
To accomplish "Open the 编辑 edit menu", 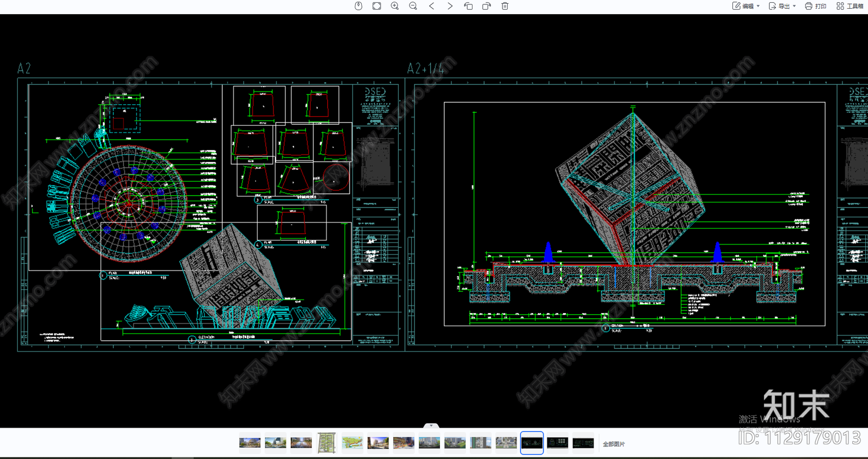I will [746, 6].
